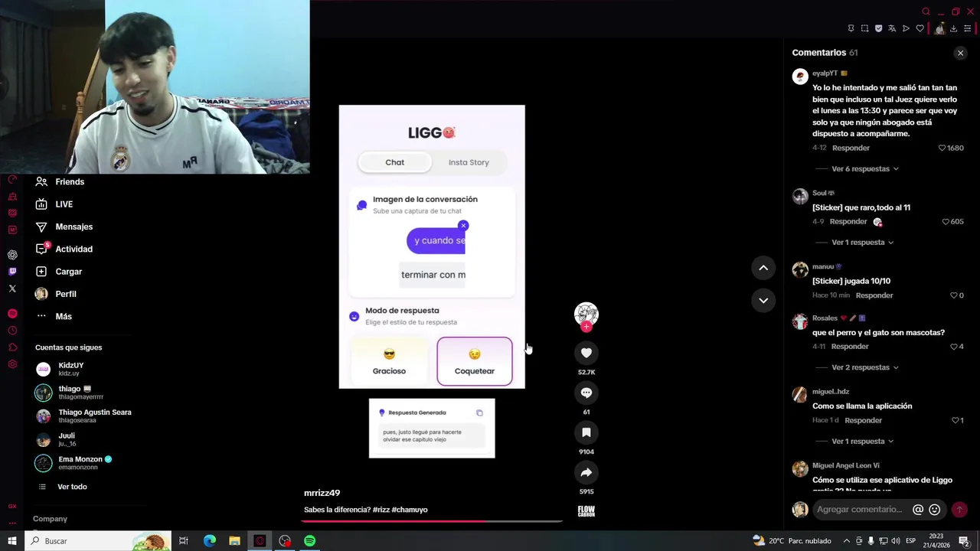Open Perfil in TikTok menu

pyautogui.click(x=56, y=294)
